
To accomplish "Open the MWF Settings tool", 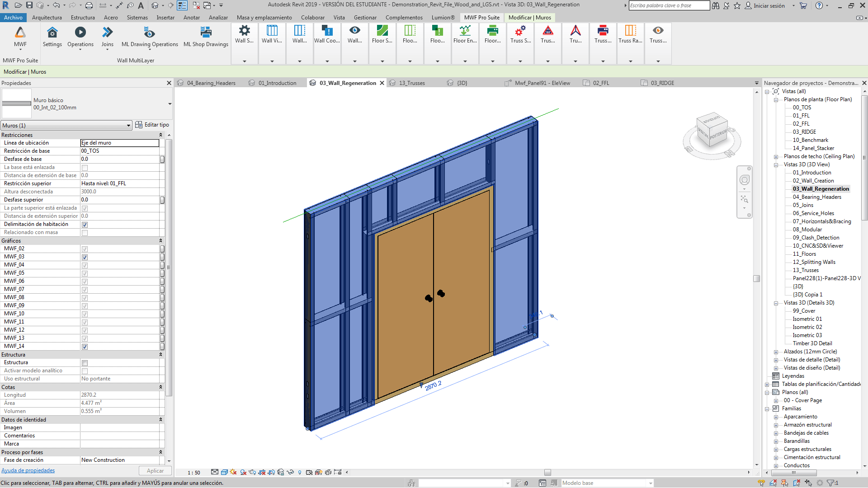I will (x=52, y=37).
